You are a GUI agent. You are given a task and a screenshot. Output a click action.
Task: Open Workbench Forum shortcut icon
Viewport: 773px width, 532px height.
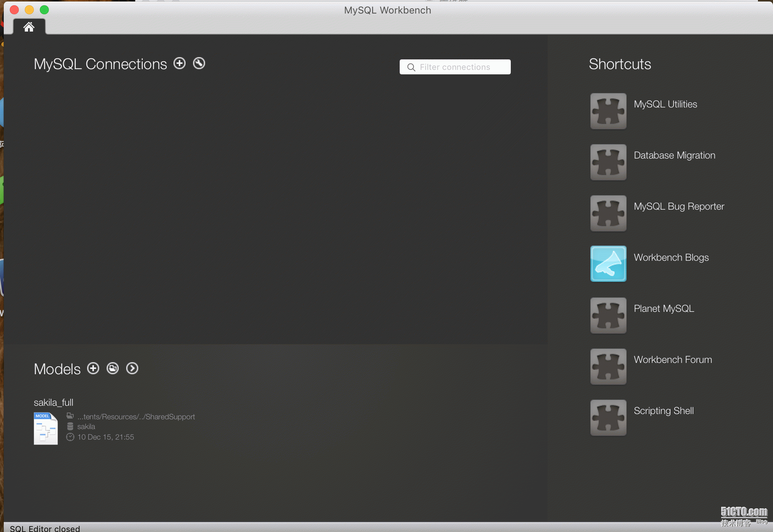(x=608, y=367)
